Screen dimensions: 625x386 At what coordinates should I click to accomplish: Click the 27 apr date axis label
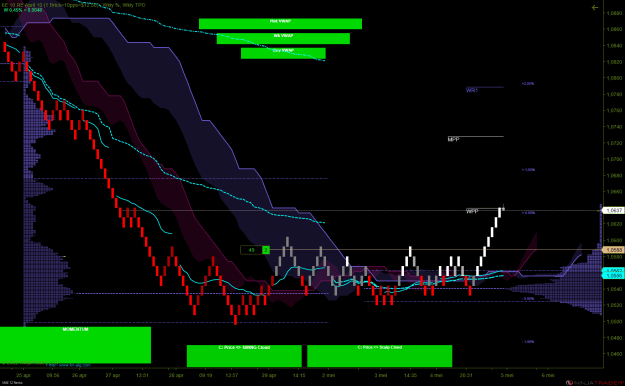[113, 375]
